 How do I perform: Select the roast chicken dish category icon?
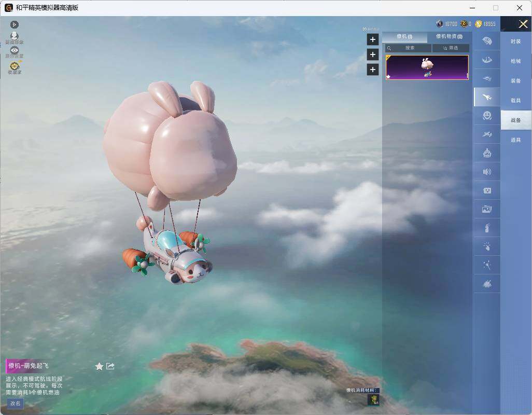click(x=487, y=284)
